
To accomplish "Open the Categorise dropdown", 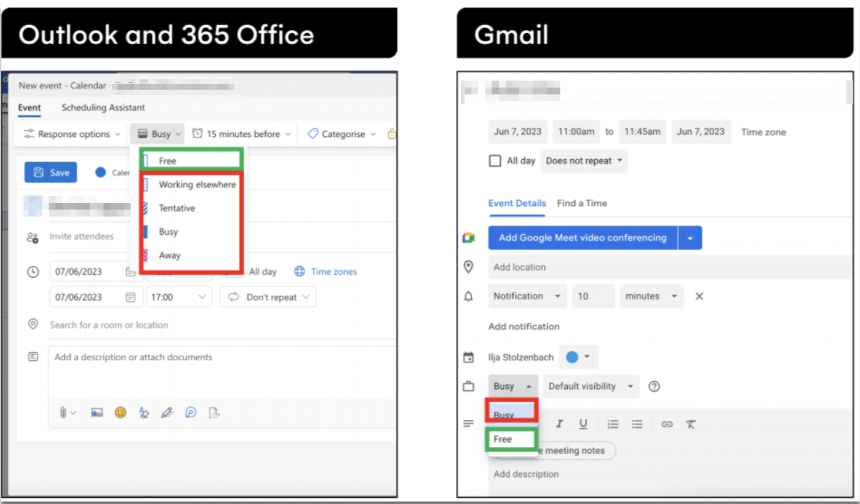I will coord(341,134).
